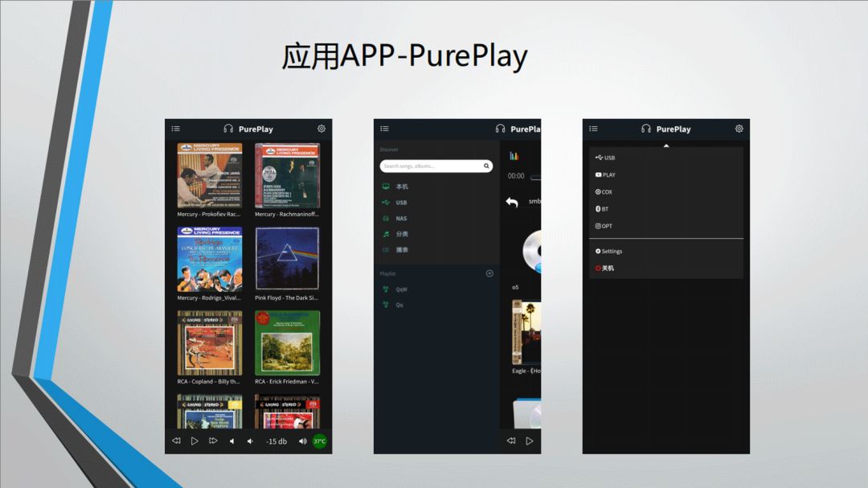Open Settings from the output panel

point(609,251)
